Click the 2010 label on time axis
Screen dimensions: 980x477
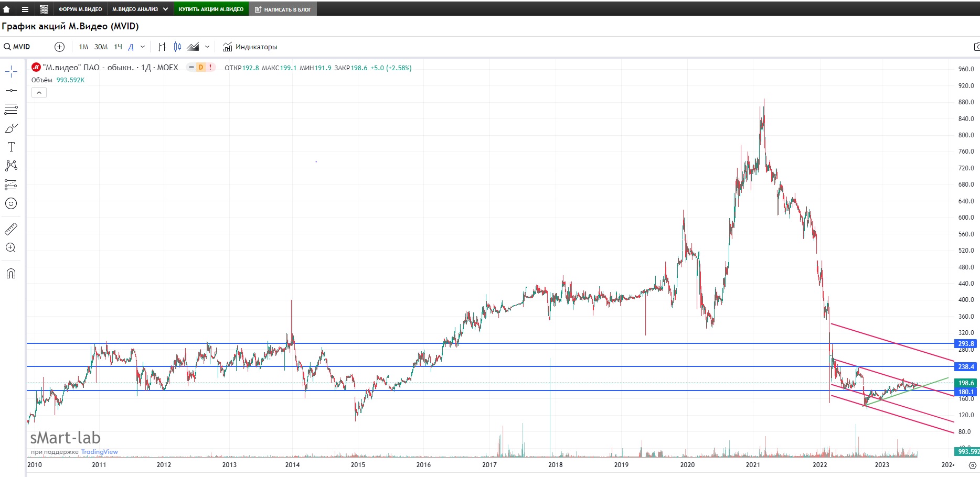(x=35, y=465)
